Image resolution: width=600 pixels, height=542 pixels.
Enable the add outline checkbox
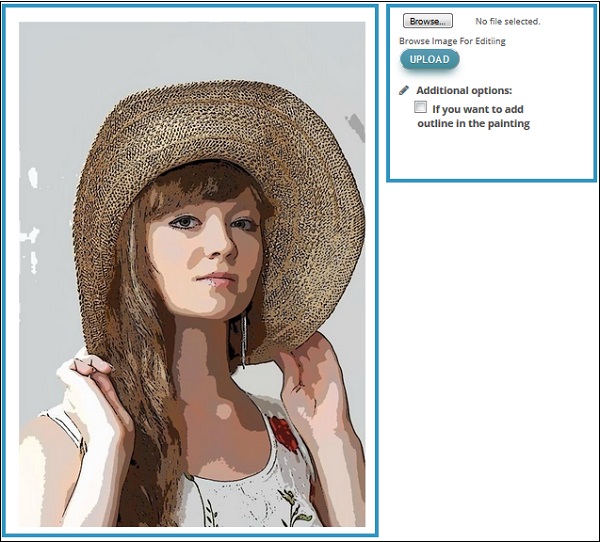421,107
